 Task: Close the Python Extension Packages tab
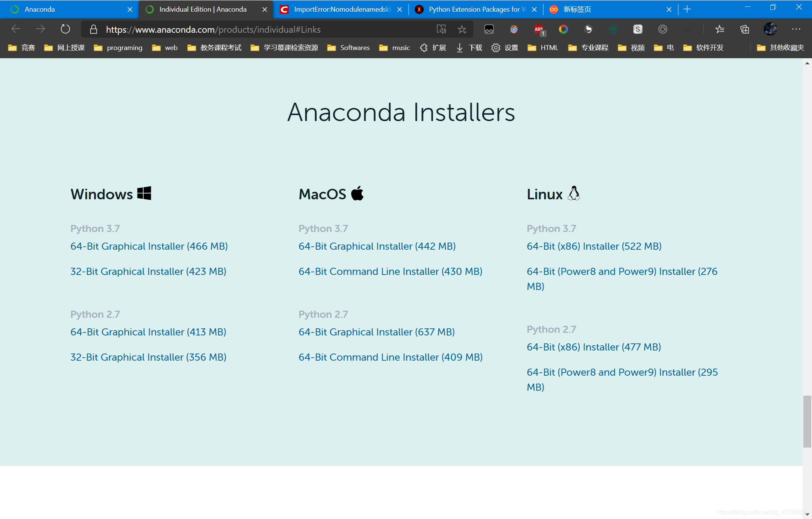pos(534,9)
